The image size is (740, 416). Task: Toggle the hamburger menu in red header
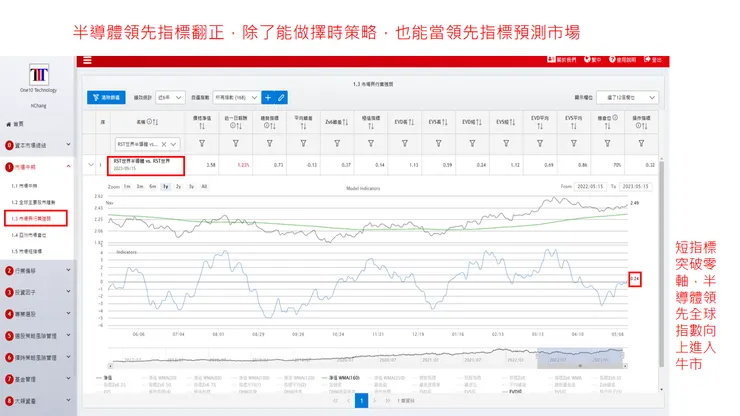pos(87,60)
